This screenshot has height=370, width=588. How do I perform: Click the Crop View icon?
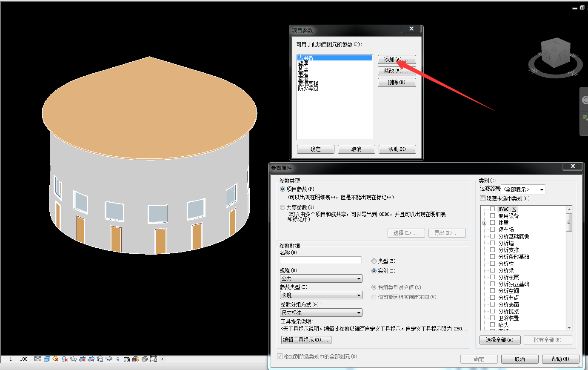tap(82, 359)
